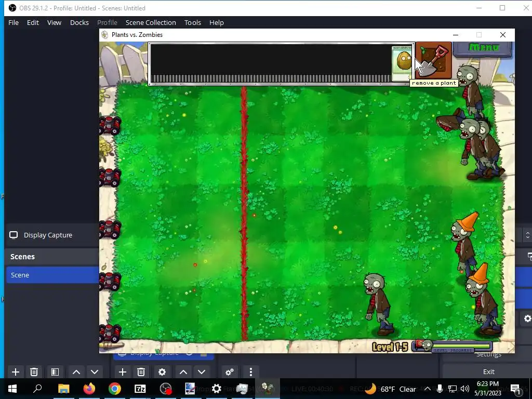Click the top row lawn mower
Screen dimensions: 532x399
click(x=110, y=125)
